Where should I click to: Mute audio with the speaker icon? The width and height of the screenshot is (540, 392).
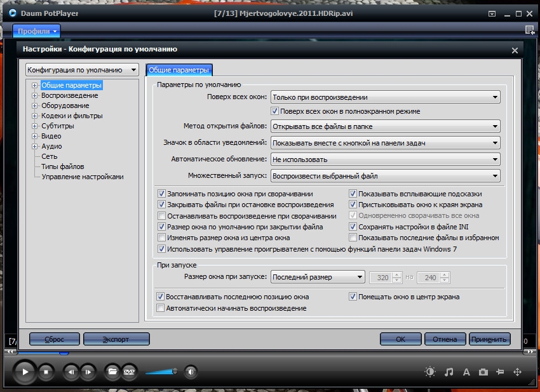click(x=191, y=372)
